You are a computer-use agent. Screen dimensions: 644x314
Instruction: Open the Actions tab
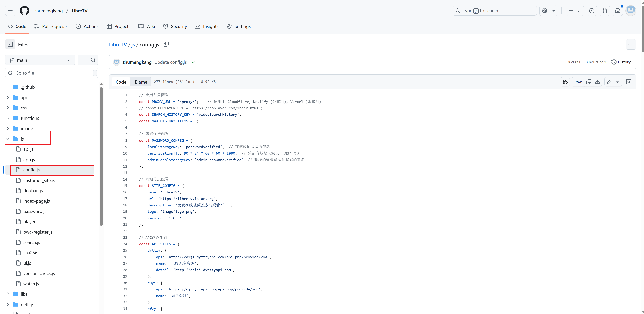tap(87, 26)
